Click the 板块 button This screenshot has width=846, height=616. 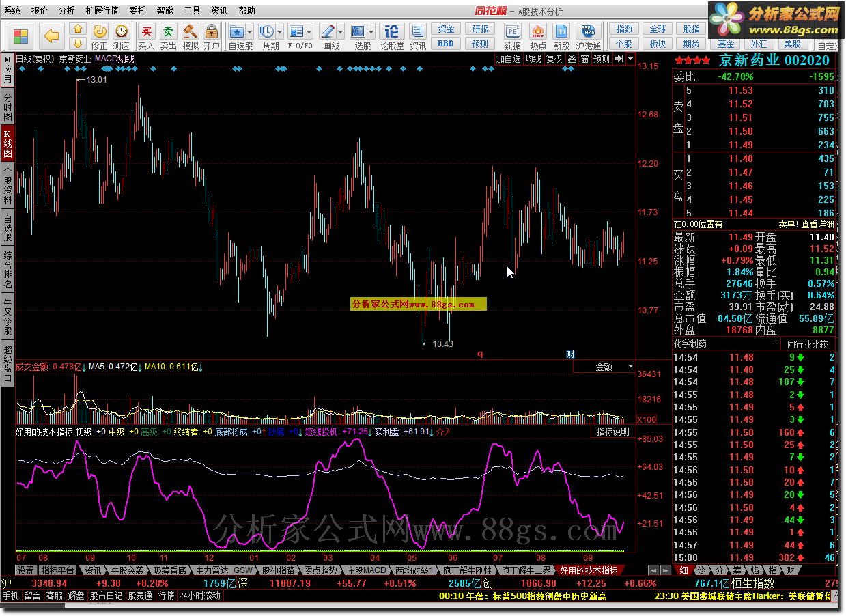(658, 43)
